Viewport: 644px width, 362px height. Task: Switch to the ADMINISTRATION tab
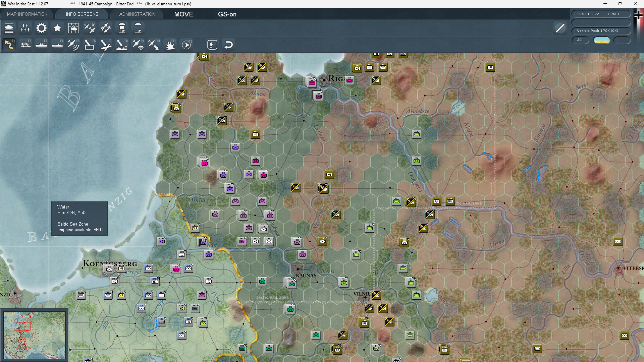pyautogui.click(x=137, y=14)
